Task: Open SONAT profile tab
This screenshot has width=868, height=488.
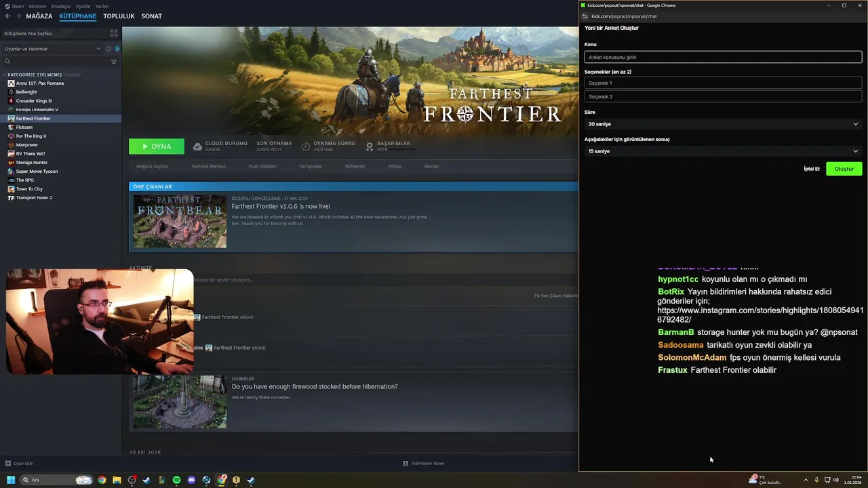Action: point(151,16)
